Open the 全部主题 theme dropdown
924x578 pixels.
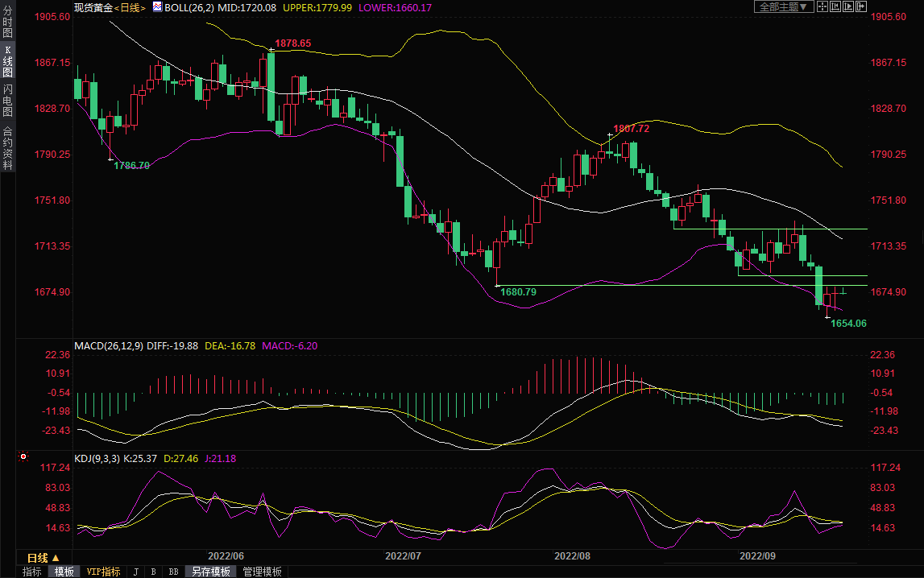click(x=781, y=6)
